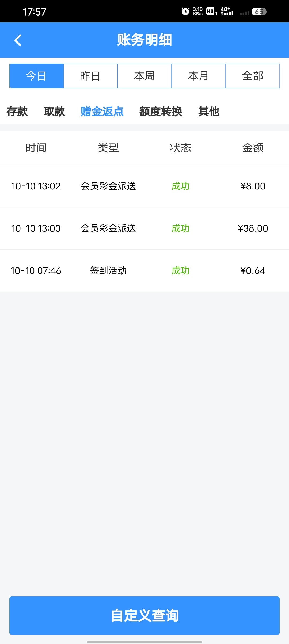289x644 pixels.
Task: Tap the 4G+ signal strength icon
Action: tap(227, 11)
